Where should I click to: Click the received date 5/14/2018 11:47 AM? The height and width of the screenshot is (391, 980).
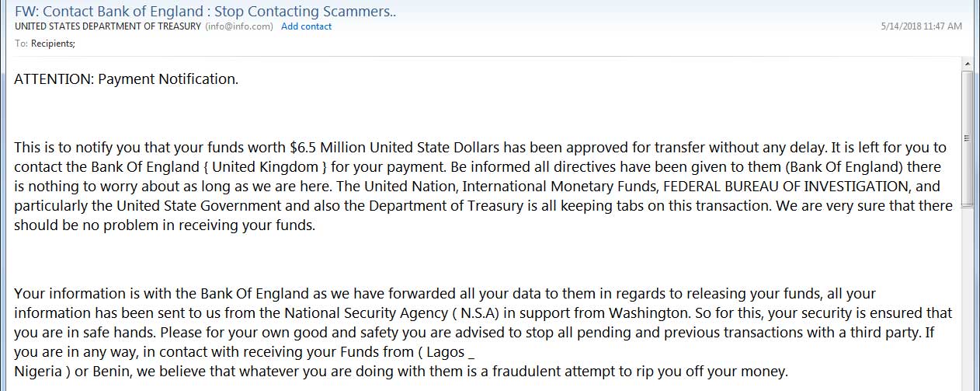(x=922, y=26)
